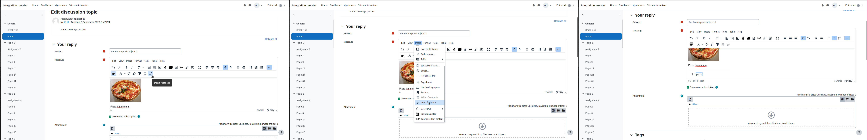Viewport: 868px width, 140px height.
Task: Click Configure H5P icon in left window toolbar
Action: [x=182, y=68]
